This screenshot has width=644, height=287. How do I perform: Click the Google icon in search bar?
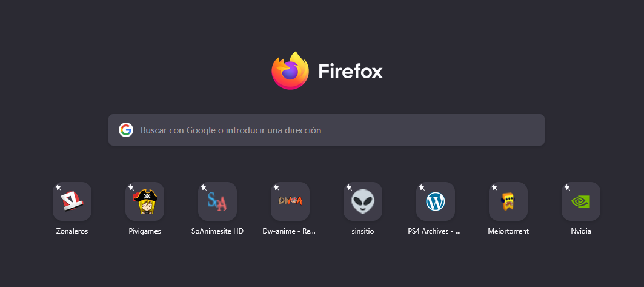coord(126,130)
